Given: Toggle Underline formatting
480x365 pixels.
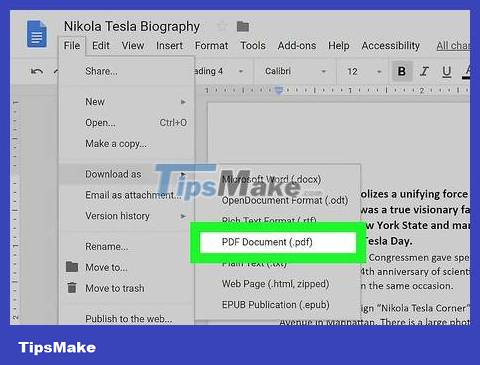Looking at the screenshot, I should tap(446, 71).
